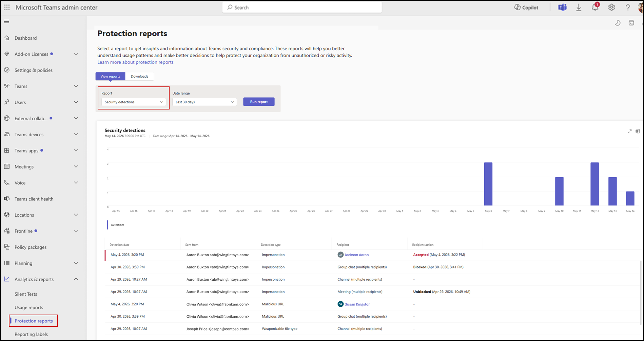Expand the Meetings navigation section

coord(76,166)
